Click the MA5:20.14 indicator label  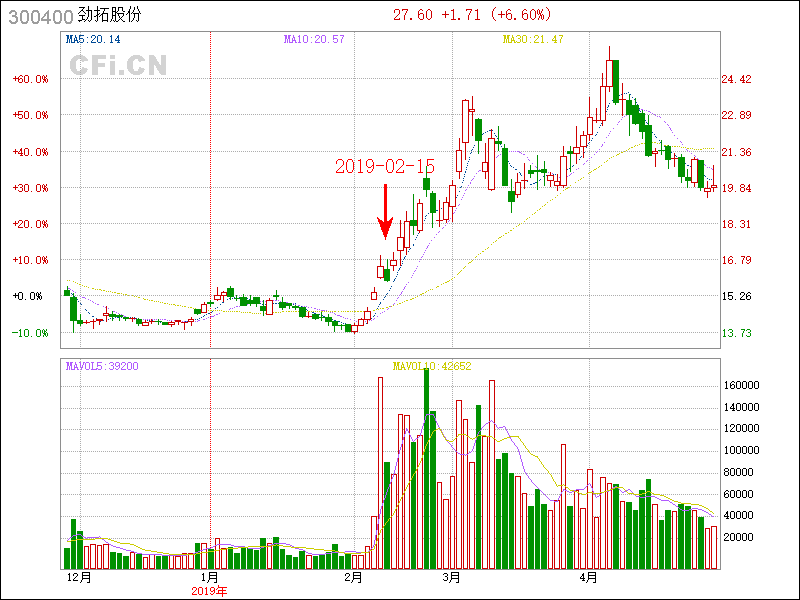pyautogui.click(x=93, y=39)
